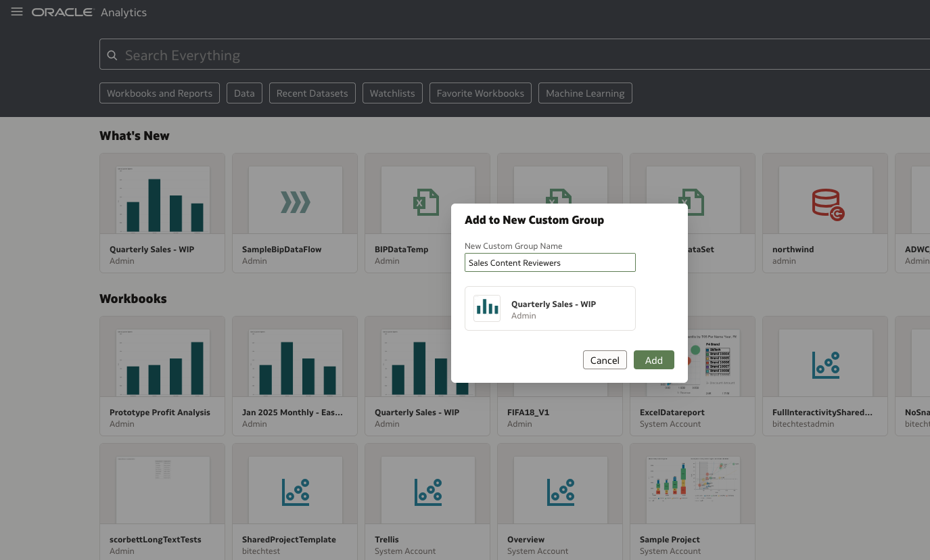Click the Workbooks section heading
The height and width of the screenshot is (560, 930).
pos(133,299)
